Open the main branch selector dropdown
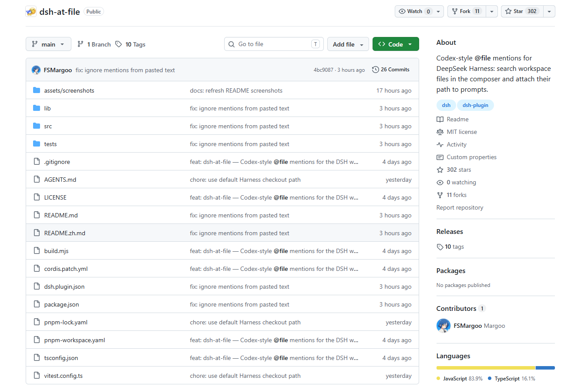Viewport: 588px width, 390px height. point(48,44)
